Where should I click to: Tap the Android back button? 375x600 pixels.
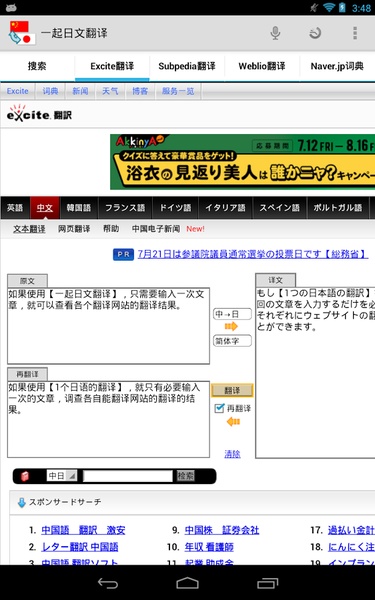108,583
